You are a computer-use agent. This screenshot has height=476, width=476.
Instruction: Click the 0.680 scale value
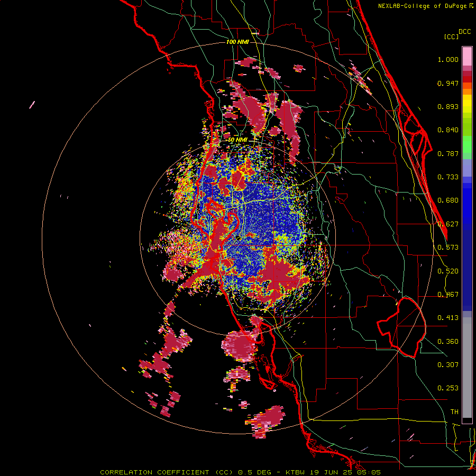point(448,200)
